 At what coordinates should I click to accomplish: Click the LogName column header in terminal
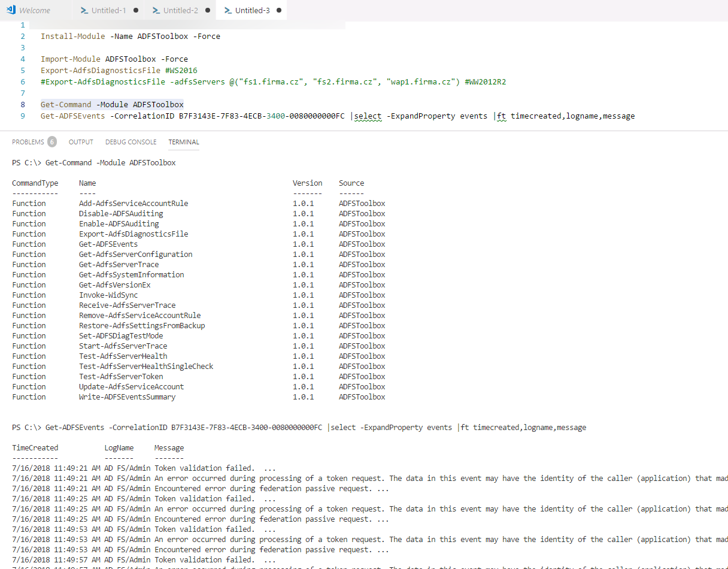119,448
